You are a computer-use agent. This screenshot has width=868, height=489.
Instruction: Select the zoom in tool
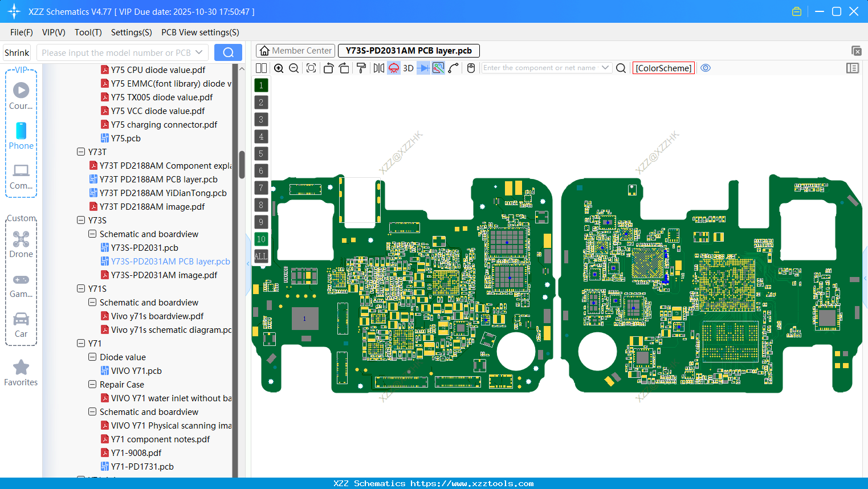279,68
